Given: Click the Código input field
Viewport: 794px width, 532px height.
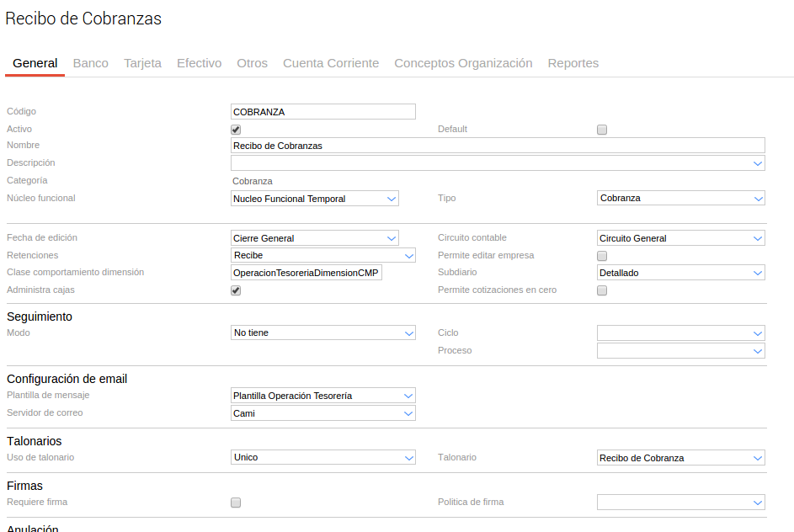Looking at the screenshot, I should pyautogui.click(x=322, y=111).
